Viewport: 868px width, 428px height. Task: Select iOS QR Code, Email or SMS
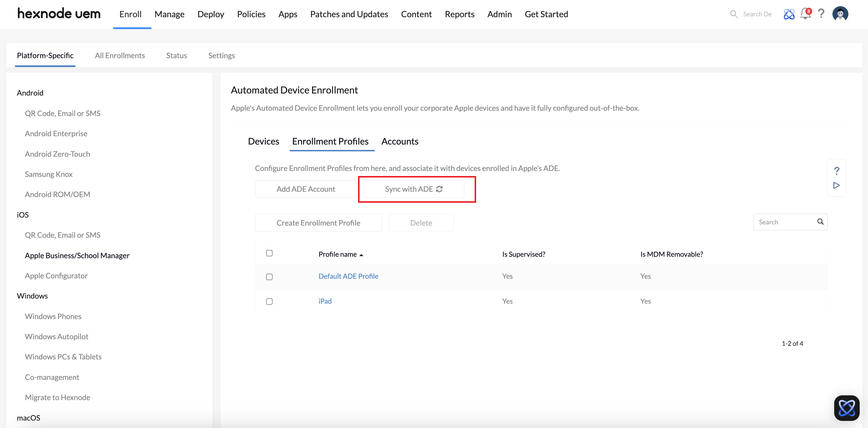63,235
